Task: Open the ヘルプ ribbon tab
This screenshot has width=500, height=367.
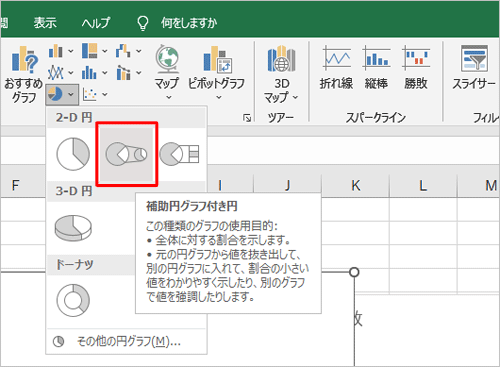Action: [x=96, y=23]
